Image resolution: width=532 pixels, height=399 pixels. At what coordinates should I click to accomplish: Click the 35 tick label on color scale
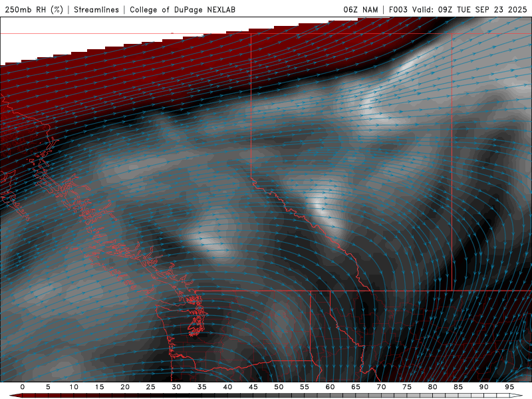[201, 387]
